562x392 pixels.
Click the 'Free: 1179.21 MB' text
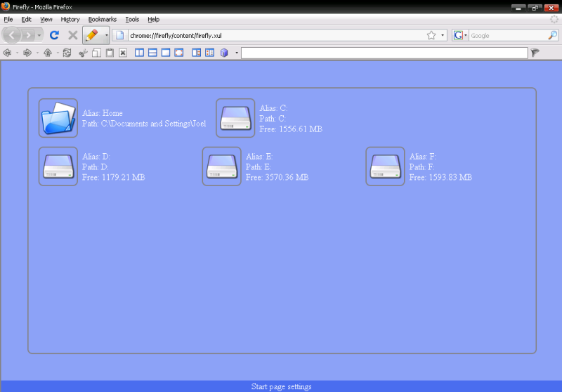coord(114,177)
